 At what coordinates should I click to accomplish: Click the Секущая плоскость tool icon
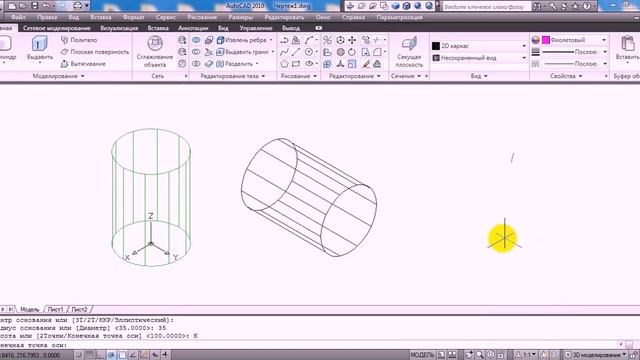[x=409, y=43]
